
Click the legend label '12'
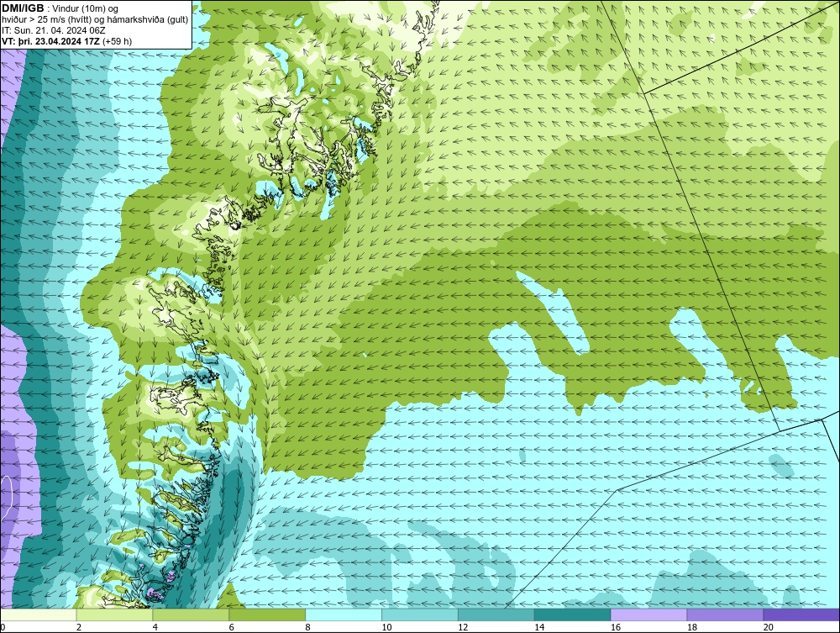tap(463, 627)
